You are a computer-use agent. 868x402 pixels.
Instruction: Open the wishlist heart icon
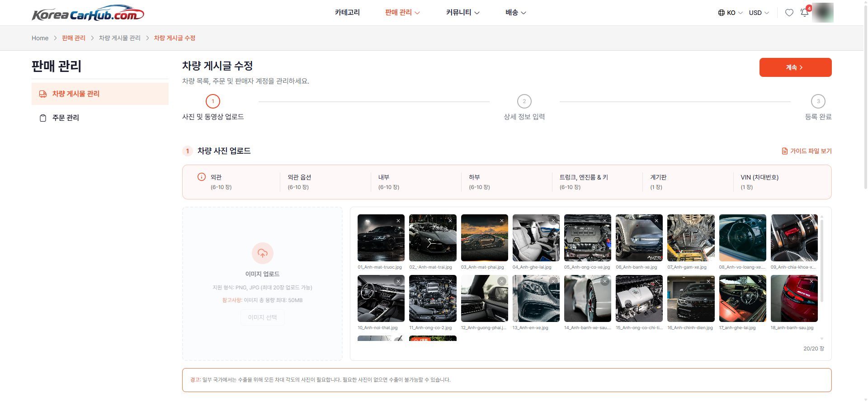click(x=789, y=13)
